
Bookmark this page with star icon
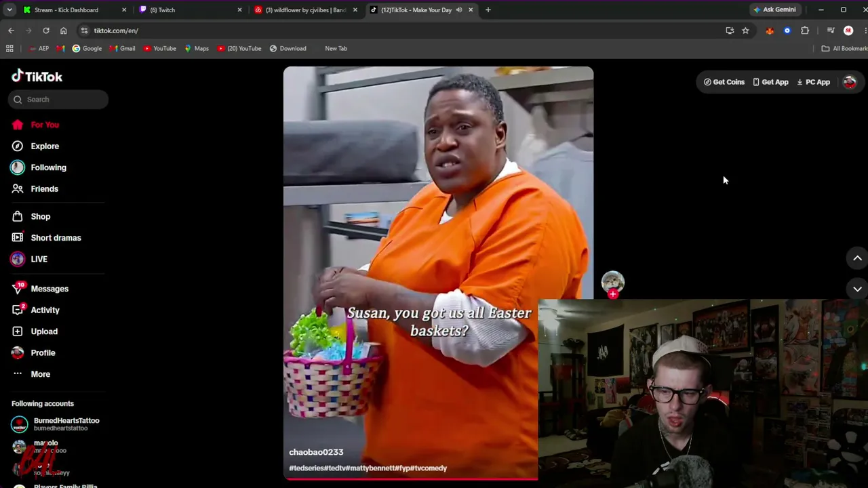745,30
